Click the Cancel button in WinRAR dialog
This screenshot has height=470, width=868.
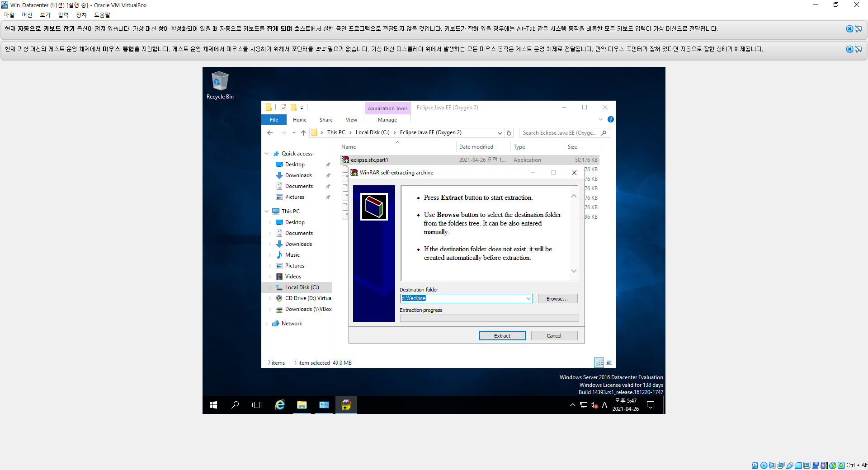[554, 336]
